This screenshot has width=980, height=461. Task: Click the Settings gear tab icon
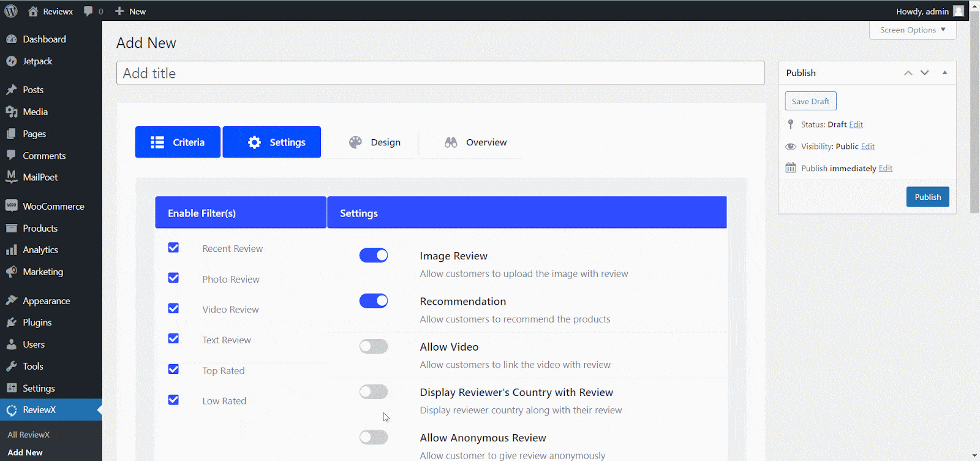coord(254,142)
